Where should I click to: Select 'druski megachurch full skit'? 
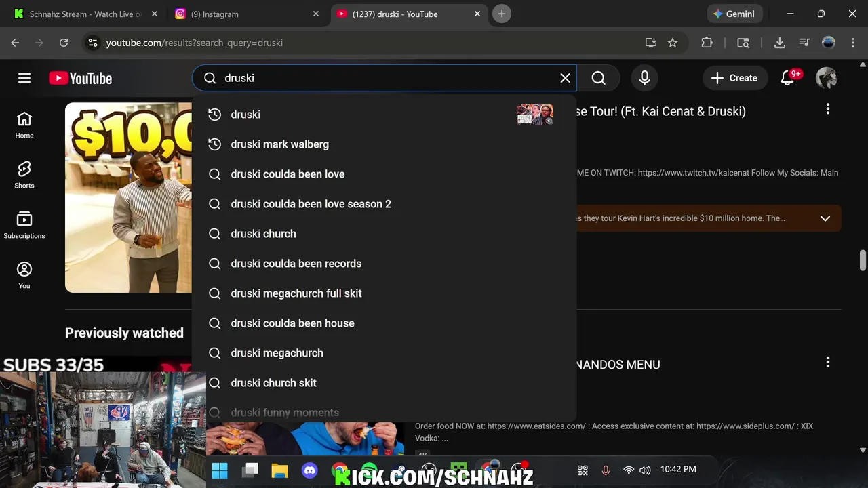[x=384, y=293]
